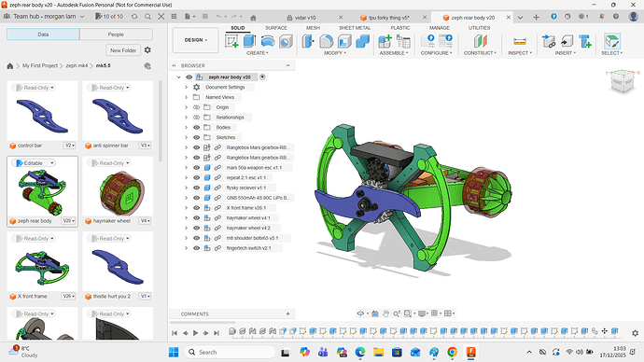This screenshot has width=644, height=362.
Task: Open timeline settings gear
Action: [635, 333]
